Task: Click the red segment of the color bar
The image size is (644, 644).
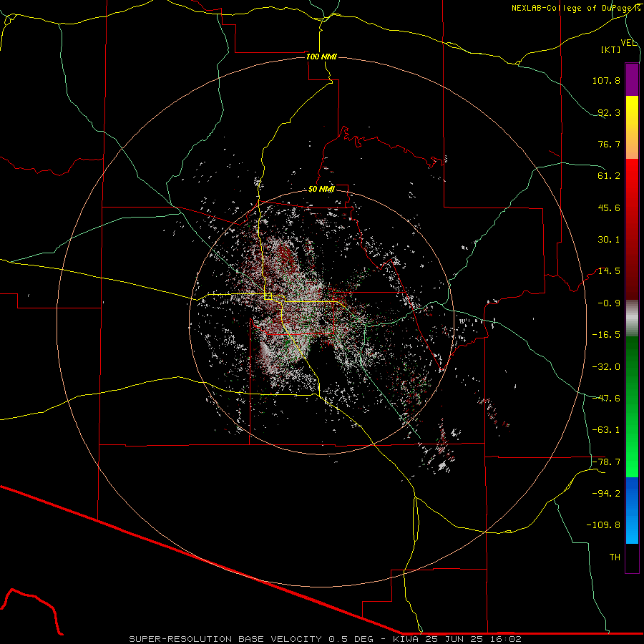Action: [x=632, y=229]
